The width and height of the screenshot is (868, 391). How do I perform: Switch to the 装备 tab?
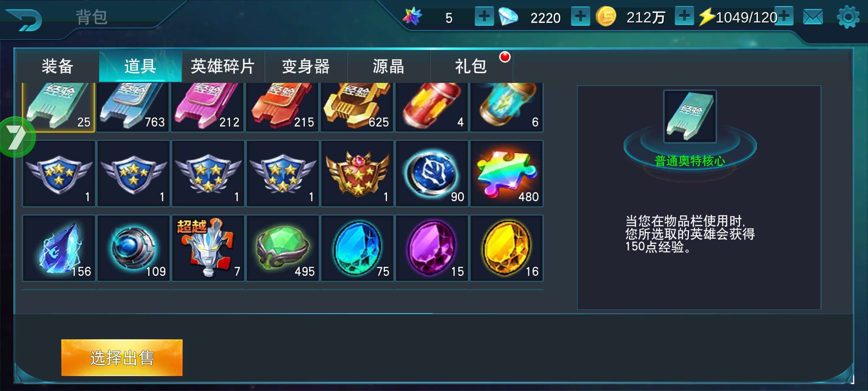[58, 67]
